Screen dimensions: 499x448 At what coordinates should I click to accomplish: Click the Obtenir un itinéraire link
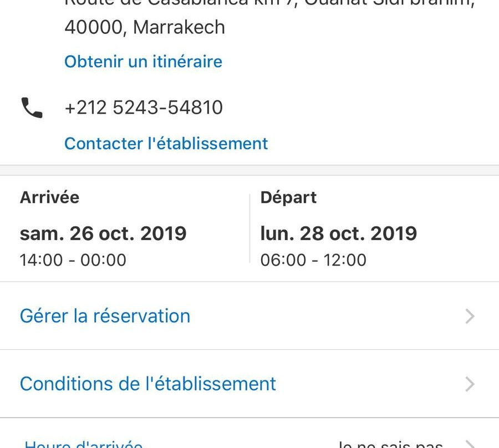click(x=143, y=61)
